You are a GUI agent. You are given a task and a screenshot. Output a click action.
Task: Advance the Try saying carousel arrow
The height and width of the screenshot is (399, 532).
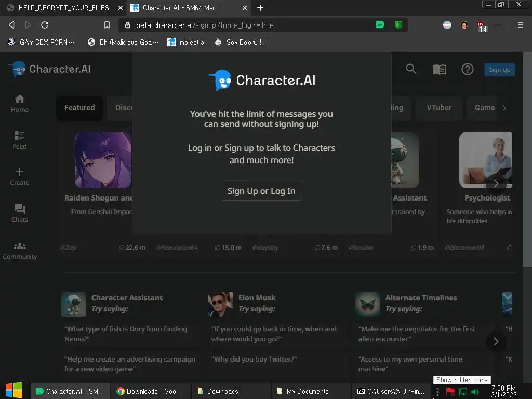tap(496, 341)
